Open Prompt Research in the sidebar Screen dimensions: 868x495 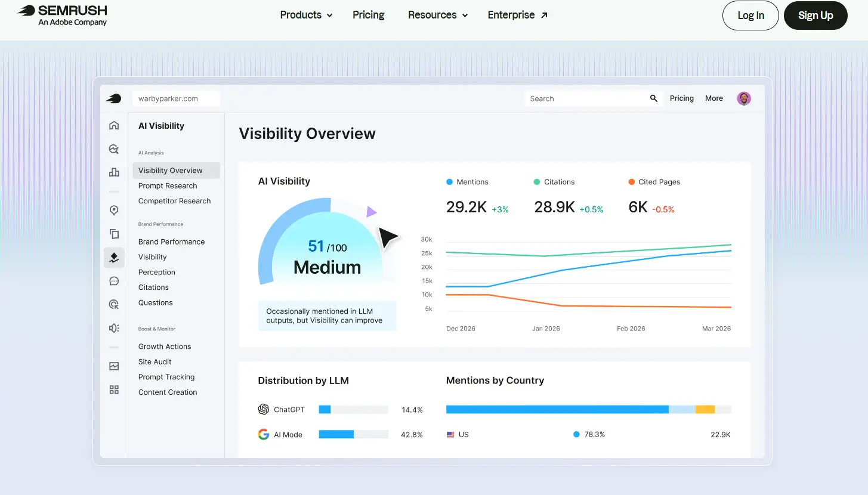point(168,185)
